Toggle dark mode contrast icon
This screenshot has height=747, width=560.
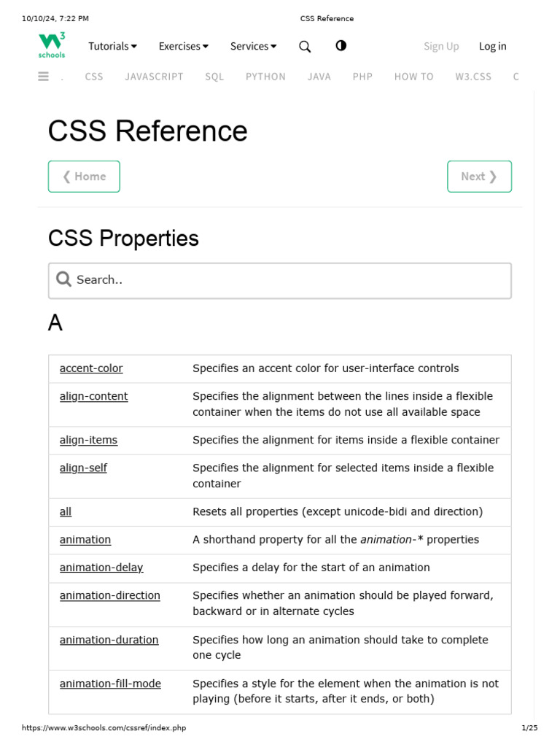[x=341, y=46]
